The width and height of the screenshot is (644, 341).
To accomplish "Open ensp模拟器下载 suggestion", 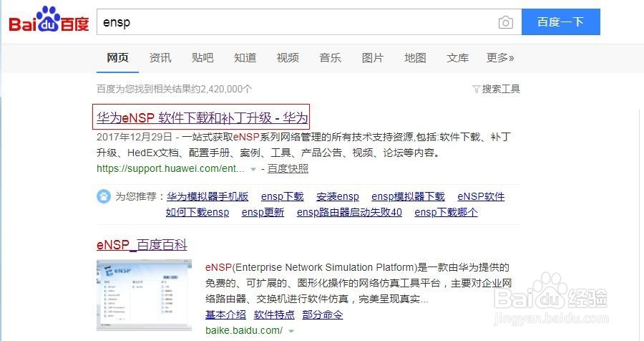I will pyautogui.click(x=408, y=196).
